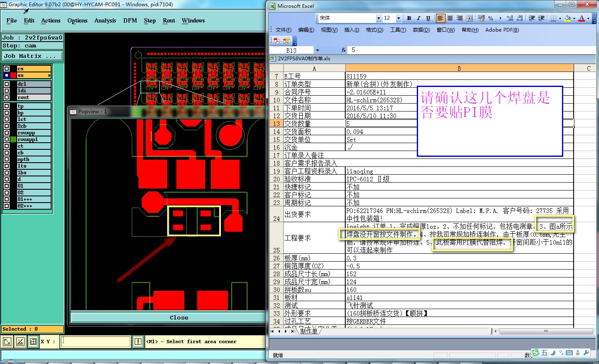Apply underline formatting in Excel

(x=428, y=18)
